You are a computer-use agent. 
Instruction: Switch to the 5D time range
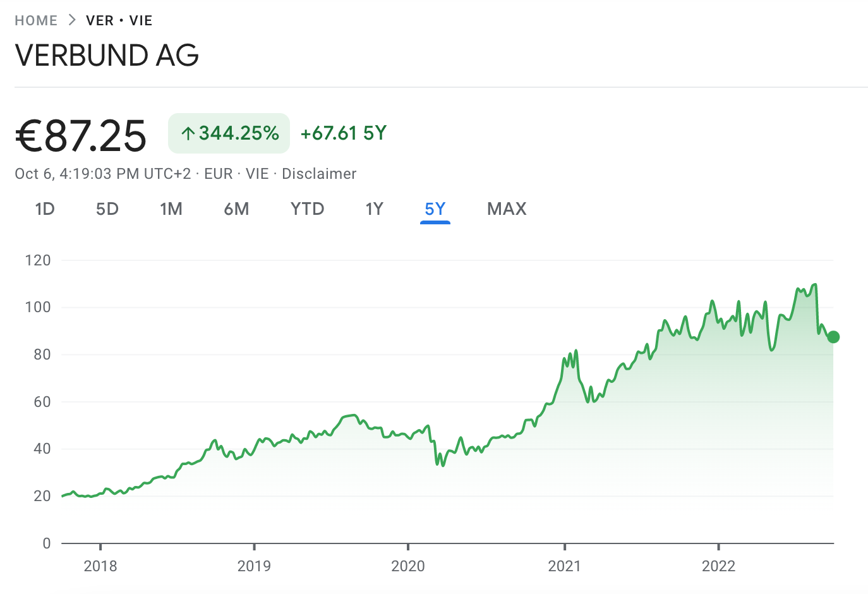(x=107, y=209)
